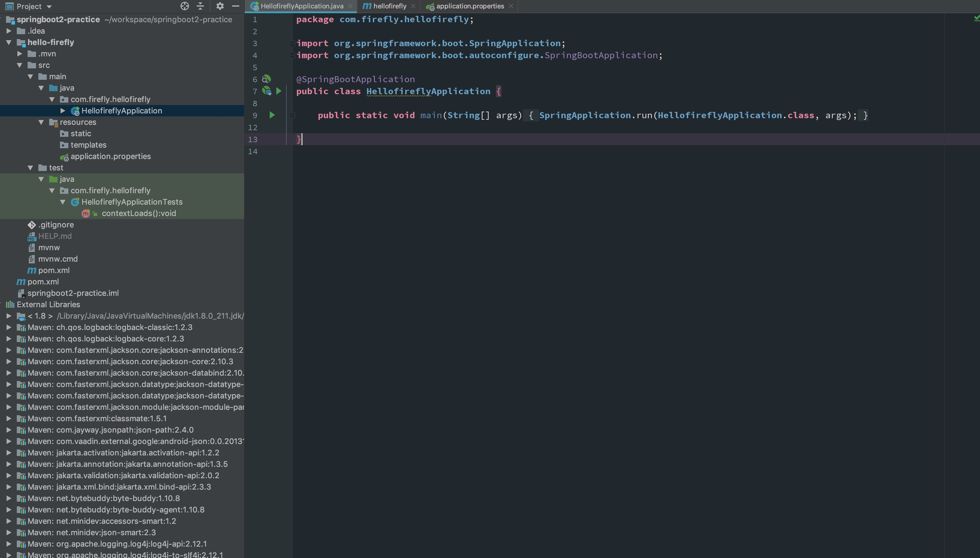Open the Project panel settings gear
The height and width of the screenshot is (558, 980).
[220, 6]
